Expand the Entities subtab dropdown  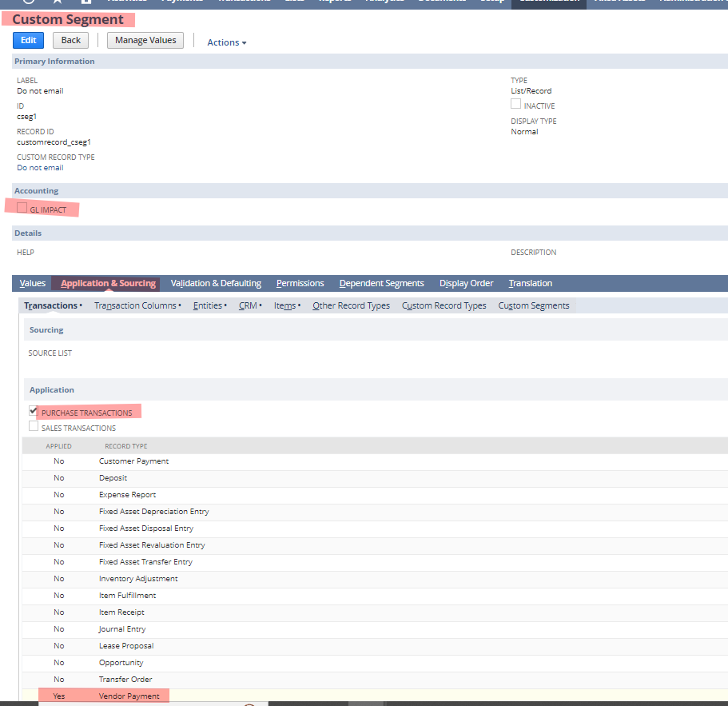[209, 305]
